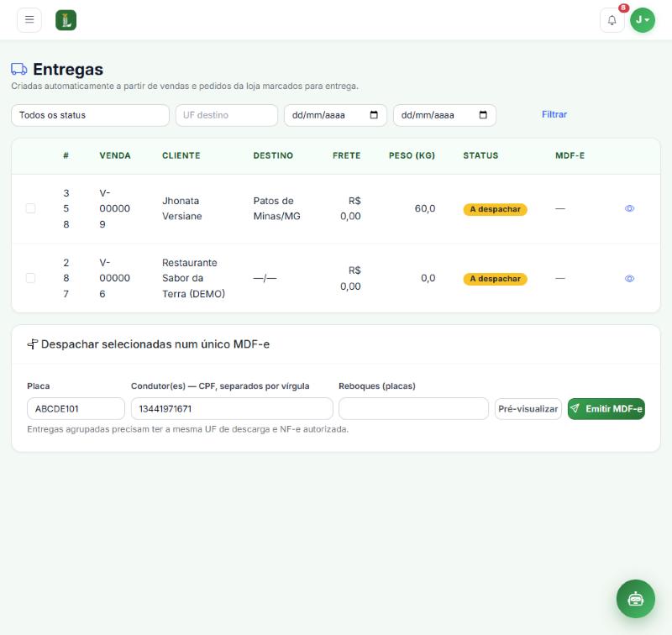The image size is (672, 635).
Task: Click the Reboques placas field
Action: [x=413, y=409]
